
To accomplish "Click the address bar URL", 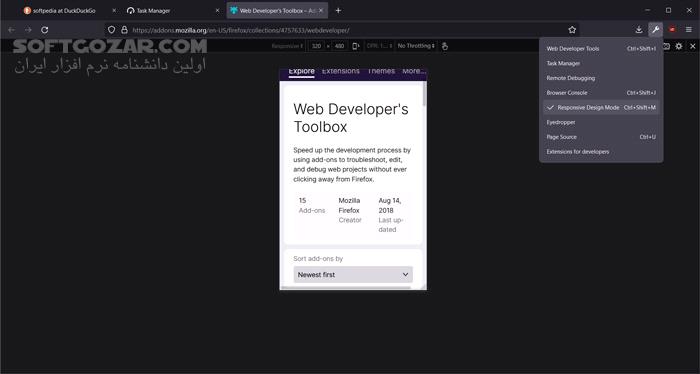I will 241,30.
